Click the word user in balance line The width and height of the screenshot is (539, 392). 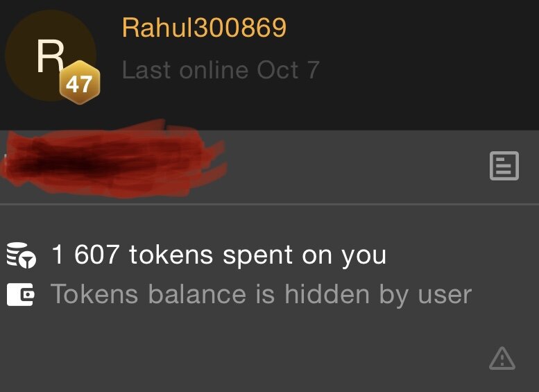(x=445, y=295)
